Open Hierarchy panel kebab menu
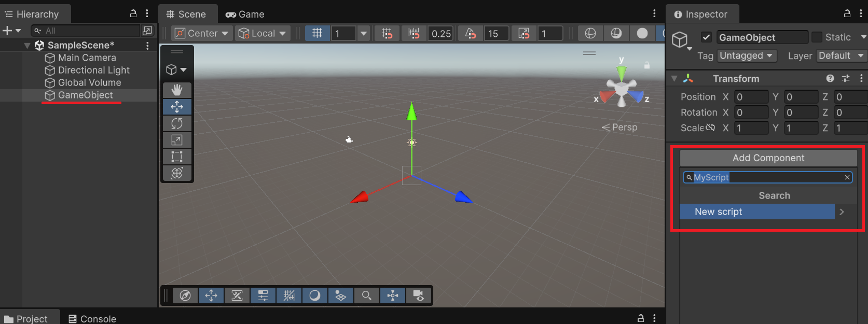868x324 pixels. (x=148, y=13)
